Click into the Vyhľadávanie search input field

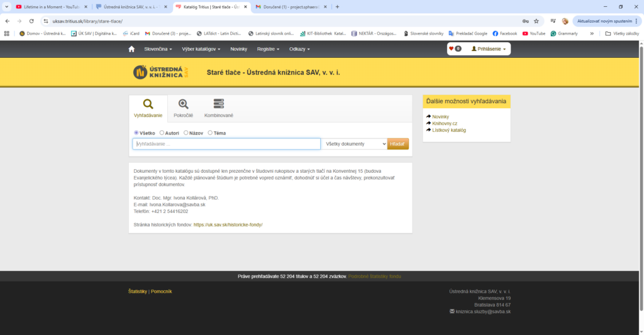coord(226,144)
